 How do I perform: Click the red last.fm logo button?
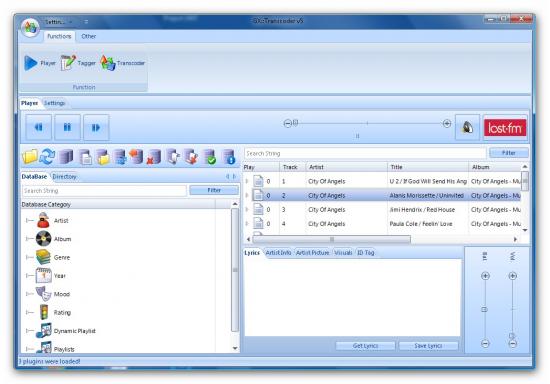[x=505, y=128]
